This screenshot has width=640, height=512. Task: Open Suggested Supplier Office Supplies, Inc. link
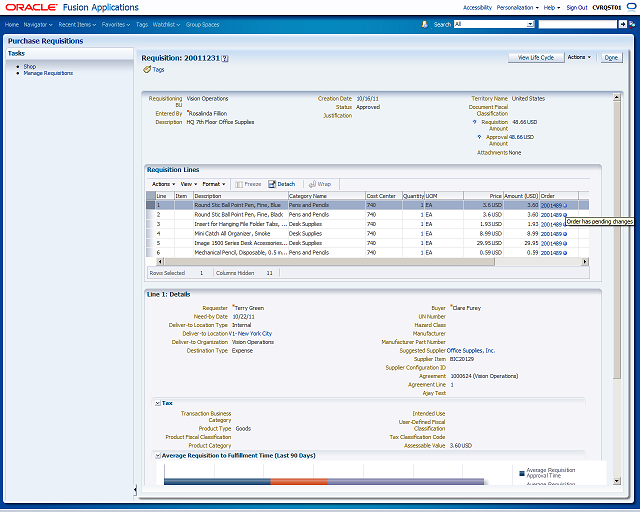[471, 350]
